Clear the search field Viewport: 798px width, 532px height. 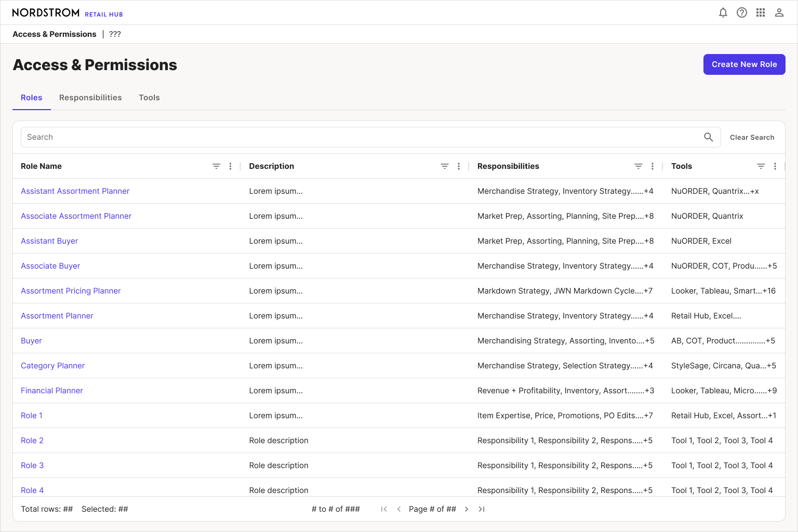pos(752,137)
